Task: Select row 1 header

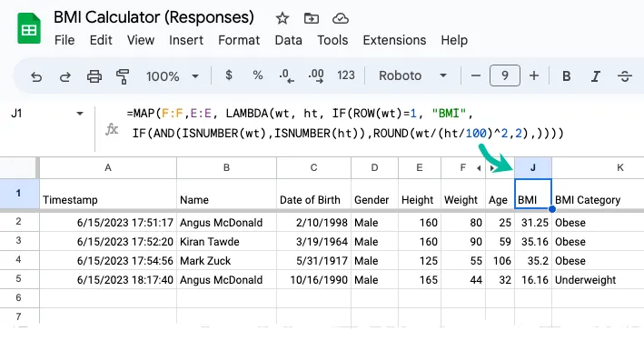Action: 19,194
